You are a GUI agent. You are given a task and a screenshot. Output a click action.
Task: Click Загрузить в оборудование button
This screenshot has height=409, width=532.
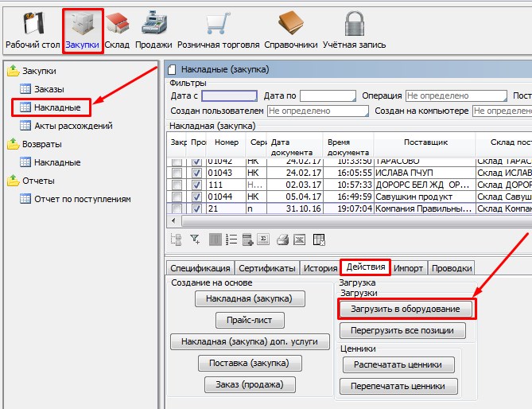coord(406,308)
